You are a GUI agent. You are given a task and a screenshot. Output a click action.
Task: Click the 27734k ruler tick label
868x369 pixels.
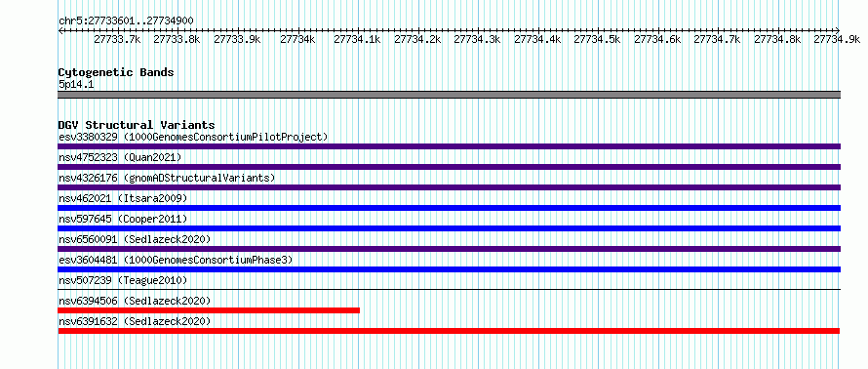click(297, 39)
